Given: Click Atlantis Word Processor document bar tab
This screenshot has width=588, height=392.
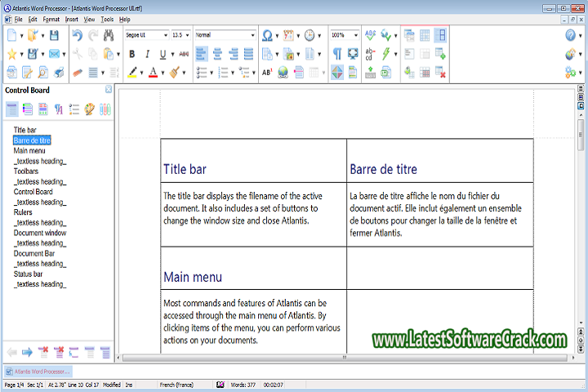Looking at the screenshot, I should click(x=38, y=372).
